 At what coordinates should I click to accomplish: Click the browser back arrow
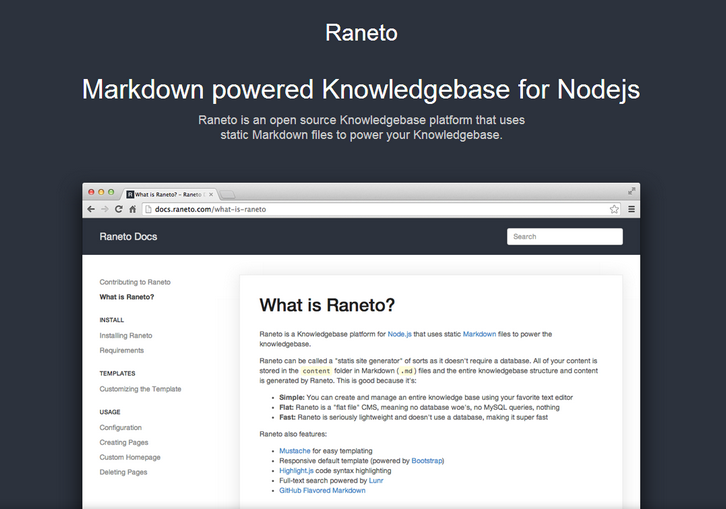(91, 209)
